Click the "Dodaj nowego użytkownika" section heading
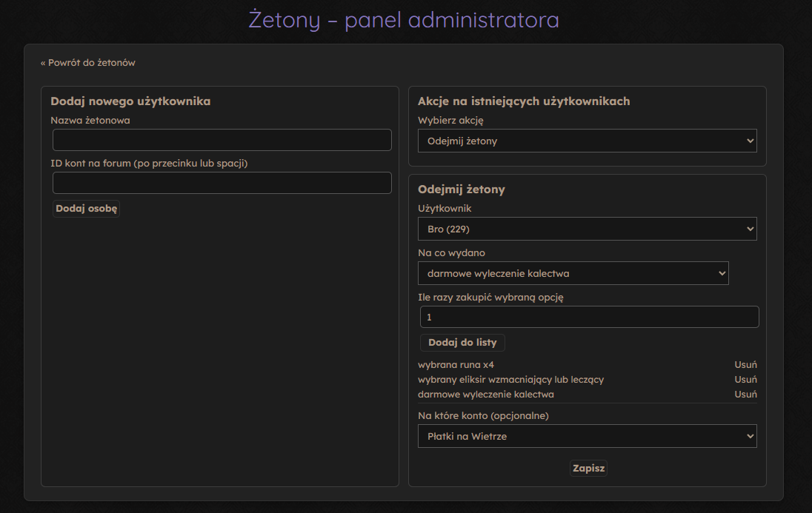The image size is (812, 513). (x=130, y=101)
